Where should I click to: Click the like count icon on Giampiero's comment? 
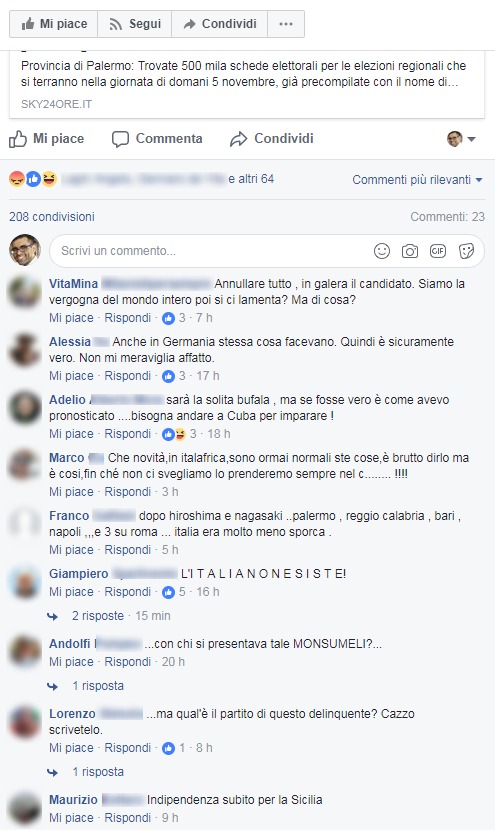168,592
